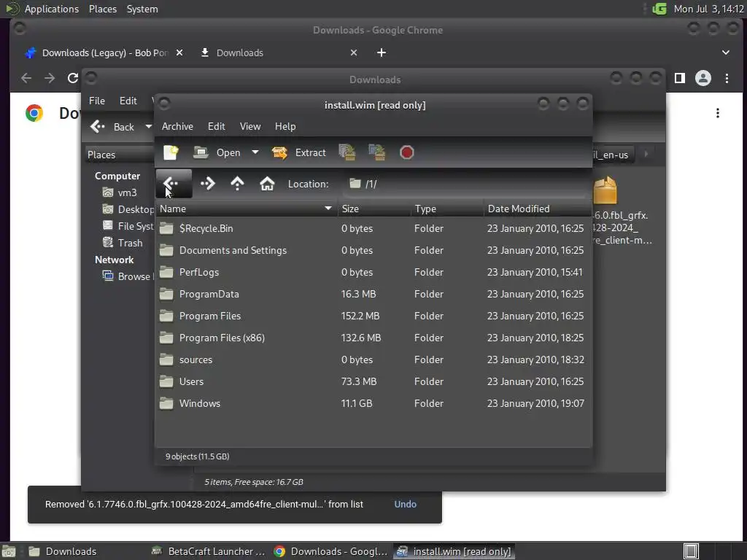Click the 152.2 MB size cell
The height and width of the screenshot is (560, 747).
(x=360, y=316)
